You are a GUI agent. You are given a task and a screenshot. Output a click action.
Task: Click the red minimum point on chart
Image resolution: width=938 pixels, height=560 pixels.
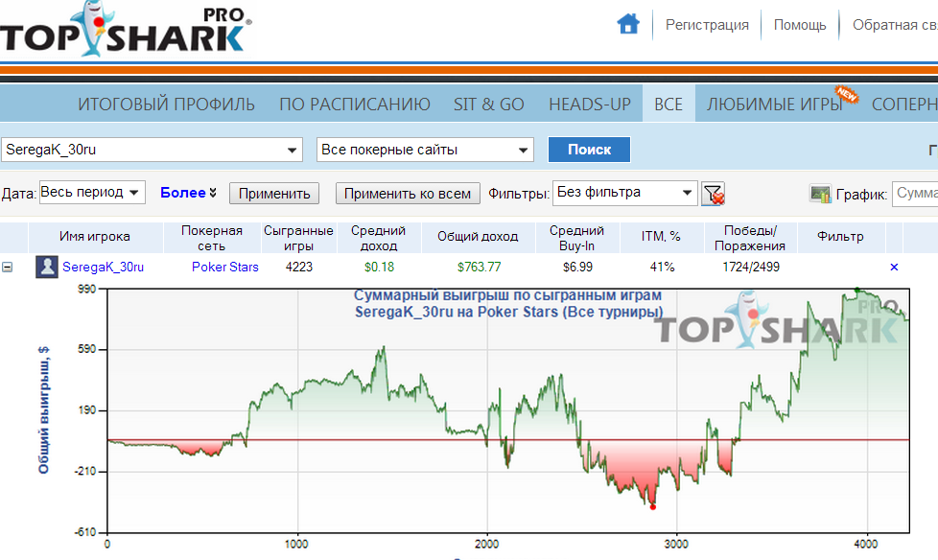click(x=652, y=507)
